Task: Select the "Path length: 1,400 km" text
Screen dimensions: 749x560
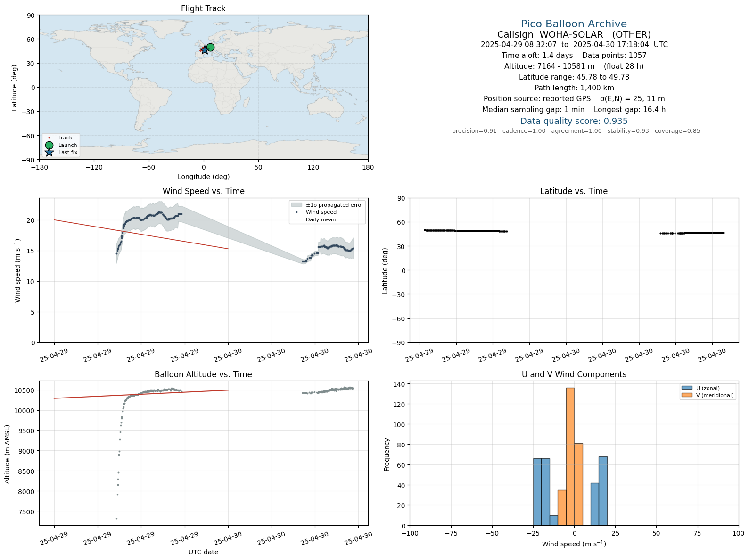Action: [574, 88]
